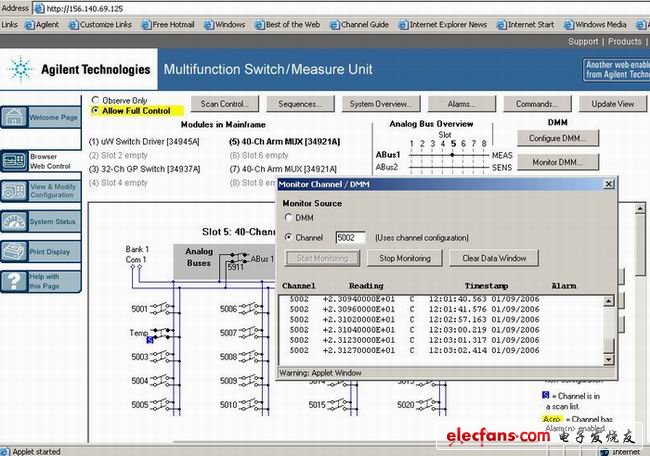650x456 pixels.
Task: Click the Applet started status text
Action: [x=36, y=451]
